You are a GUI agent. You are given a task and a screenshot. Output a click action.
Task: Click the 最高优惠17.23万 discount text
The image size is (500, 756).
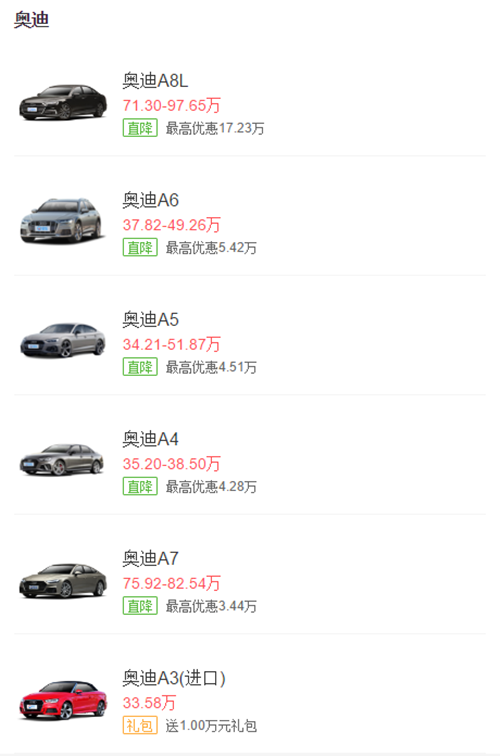(215, 128)
